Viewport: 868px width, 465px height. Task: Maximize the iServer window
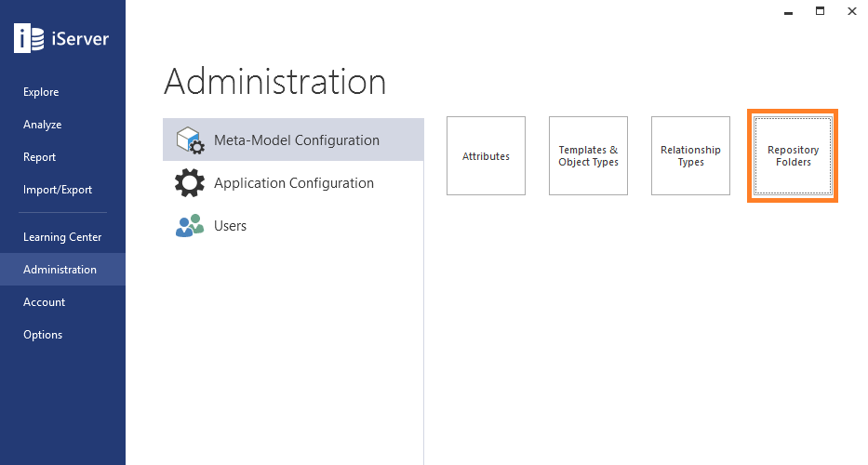coord(820,11)
